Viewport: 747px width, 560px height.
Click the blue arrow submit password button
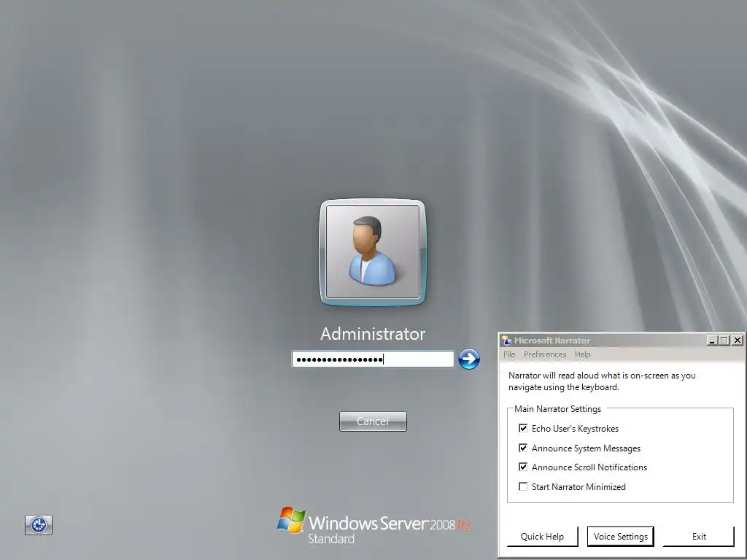(x=469, y=359)
